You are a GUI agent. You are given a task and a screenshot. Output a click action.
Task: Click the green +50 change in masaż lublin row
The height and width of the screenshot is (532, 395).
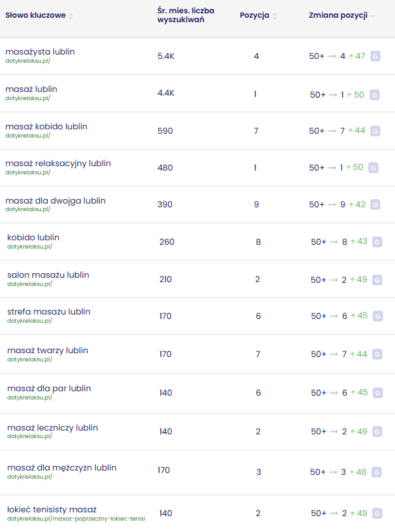click(356, 94)
